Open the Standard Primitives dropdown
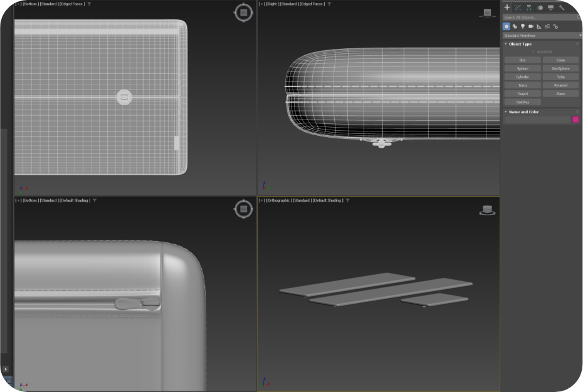Image resolution: width=583 pixels, height=392 pixels. pos(541,36)
